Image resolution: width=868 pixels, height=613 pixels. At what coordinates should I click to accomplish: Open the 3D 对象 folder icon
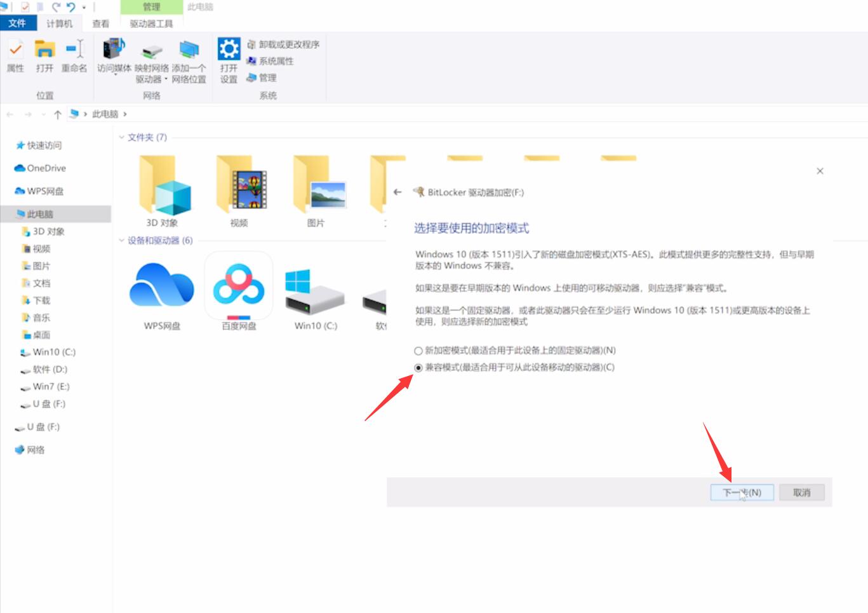pyautogui.click(x=163, y=191)
